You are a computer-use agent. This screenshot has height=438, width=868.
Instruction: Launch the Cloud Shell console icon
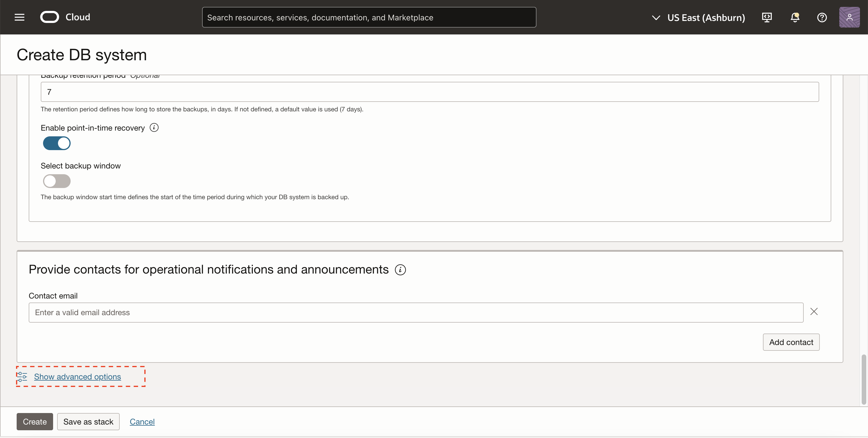pyautogui.click(x=767, y=17)
